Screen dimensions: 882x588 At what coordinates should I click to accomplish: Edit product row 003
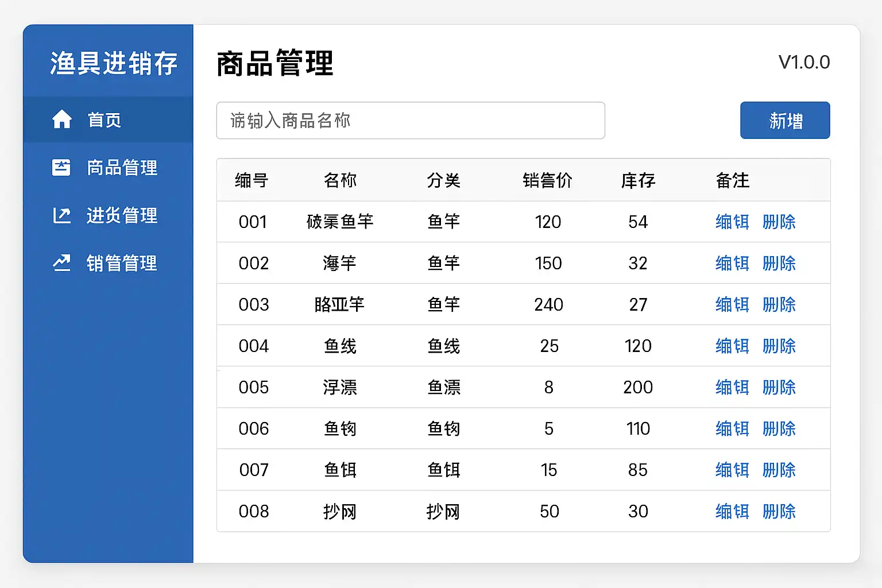coord(732,304)
